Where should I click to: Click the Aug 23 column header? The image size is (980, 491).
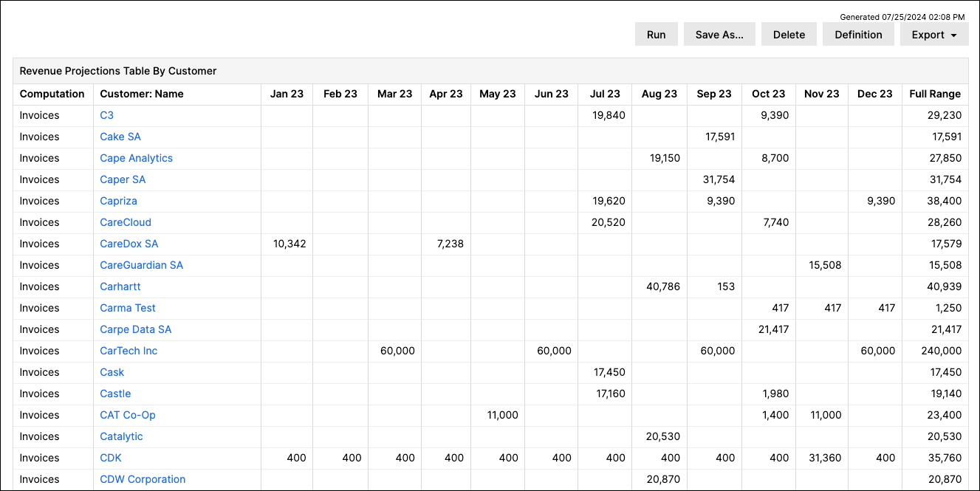(659, 94)
